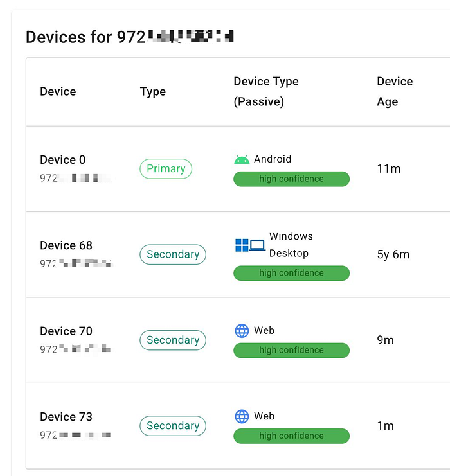
Task: Click high confidence bar for Windows Desktop
Action: 291,273
